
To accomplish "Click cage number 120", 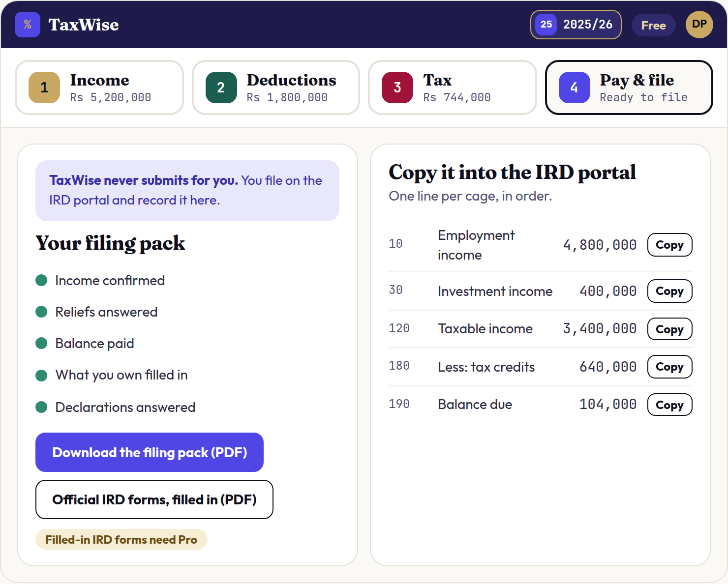I will click(399, 328).
